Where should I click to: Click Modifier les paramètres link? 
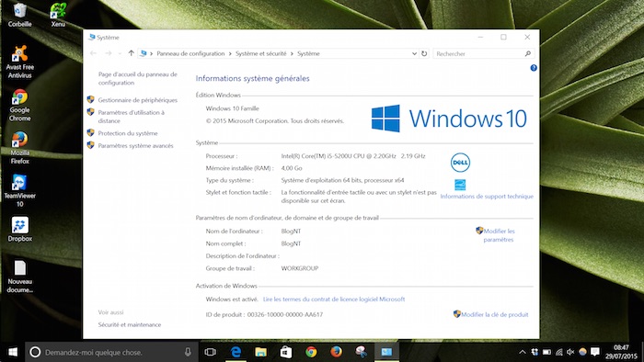click(x=499, y=235)
